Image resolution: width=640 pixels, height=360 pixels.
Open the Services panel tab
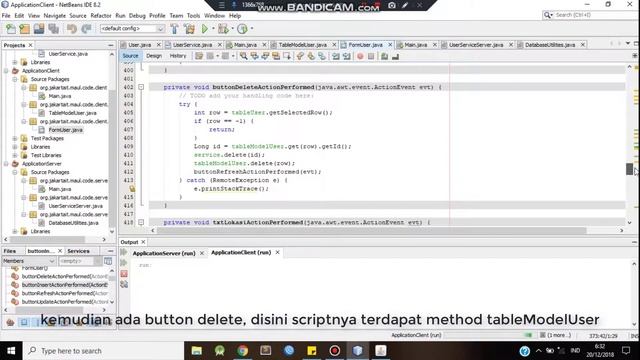tap(78, 251)
